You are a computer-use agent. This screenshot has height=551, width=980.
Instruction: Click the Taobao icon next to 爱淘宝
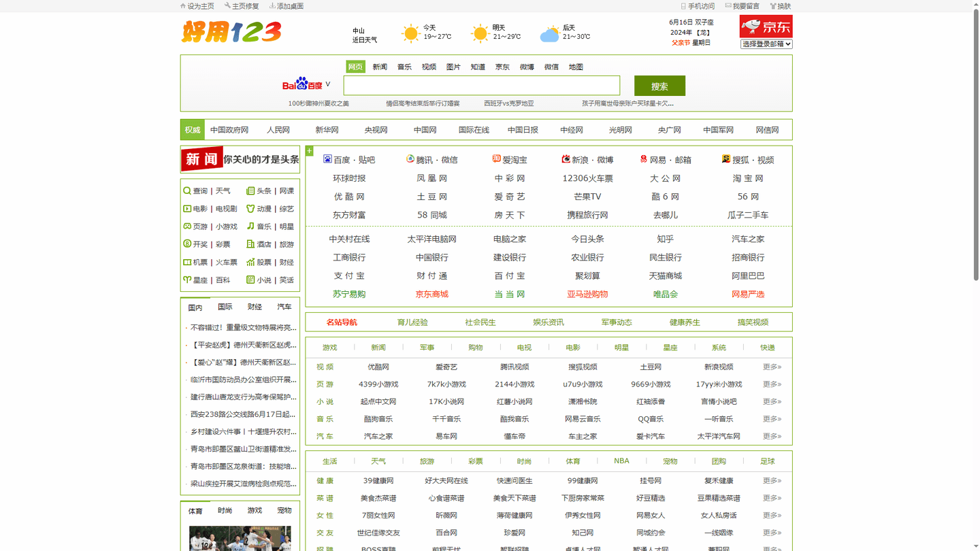click(x=496, y=158)
